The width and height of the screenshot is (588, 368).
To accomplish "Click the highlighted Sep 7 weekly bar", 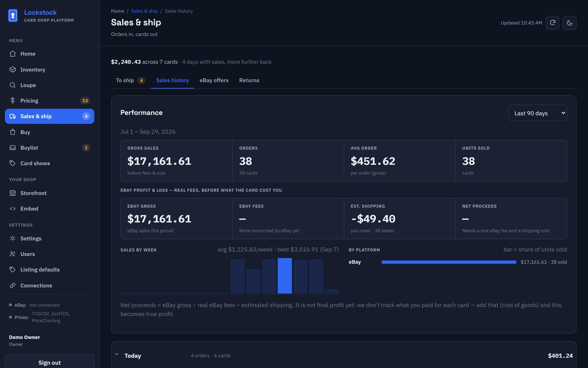I will click(285, 276).
